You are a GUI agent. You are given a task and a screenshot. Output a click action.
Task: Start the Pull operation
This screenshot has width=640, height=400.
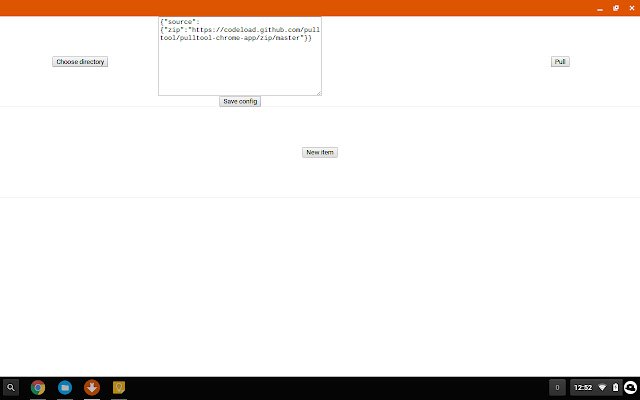point(560,62)
